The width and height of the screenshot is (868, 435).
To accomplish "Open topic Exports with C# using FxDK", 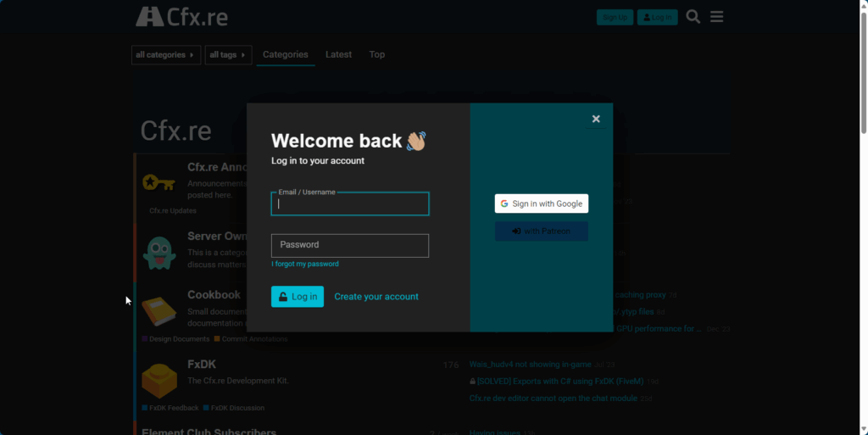I will pos(560,382).
